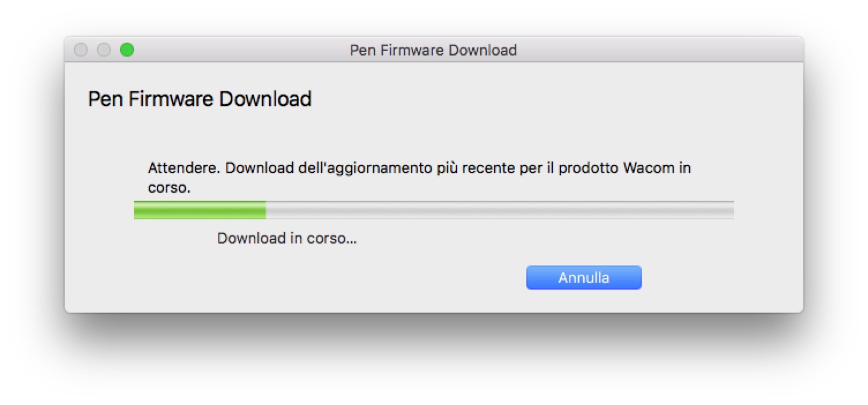
Task: Click the gray unfilled part of progress bar
Action: pyautogui.click(x=498, y=210)
